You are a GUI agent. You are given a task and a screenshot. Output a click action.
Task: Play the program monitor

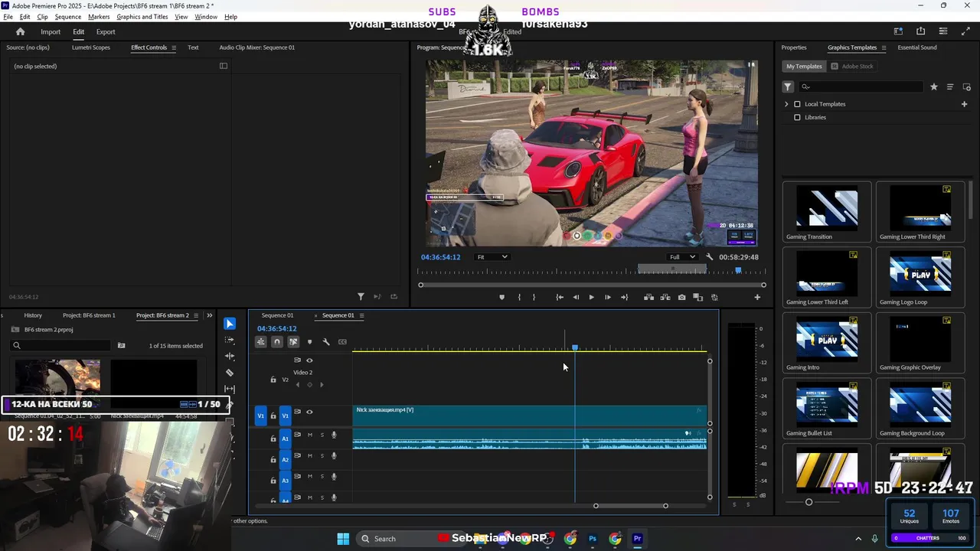pos(591,297)
